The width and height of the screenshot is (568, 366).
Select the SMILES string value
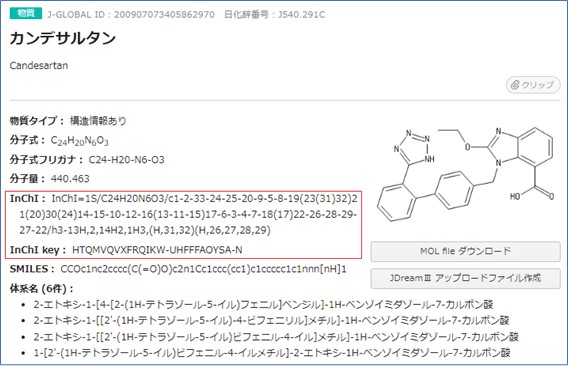click(203, 269)
